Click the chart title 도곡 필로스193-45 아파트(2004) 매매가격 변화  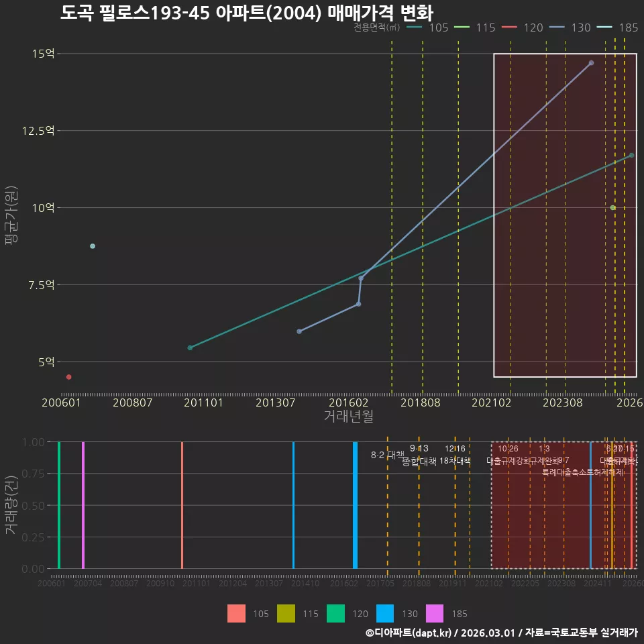[x=246, y=13]
